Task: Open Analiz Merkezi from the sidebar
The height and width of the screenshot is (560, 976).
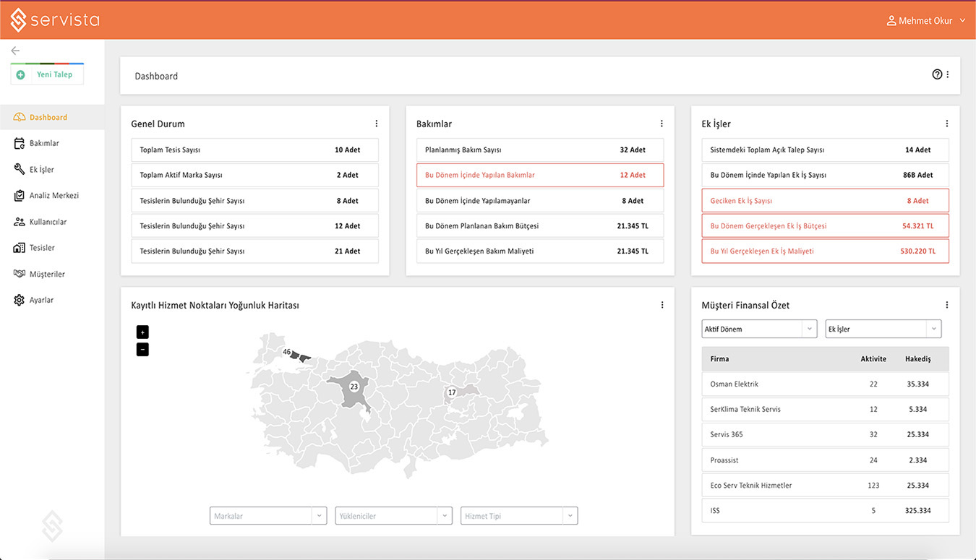Action: (53, 196)
